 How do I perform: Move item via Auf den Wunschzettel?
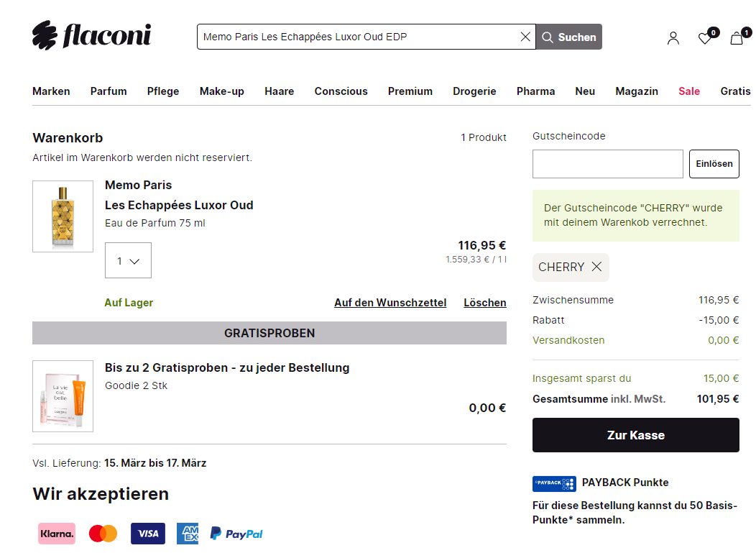[390, 303]
